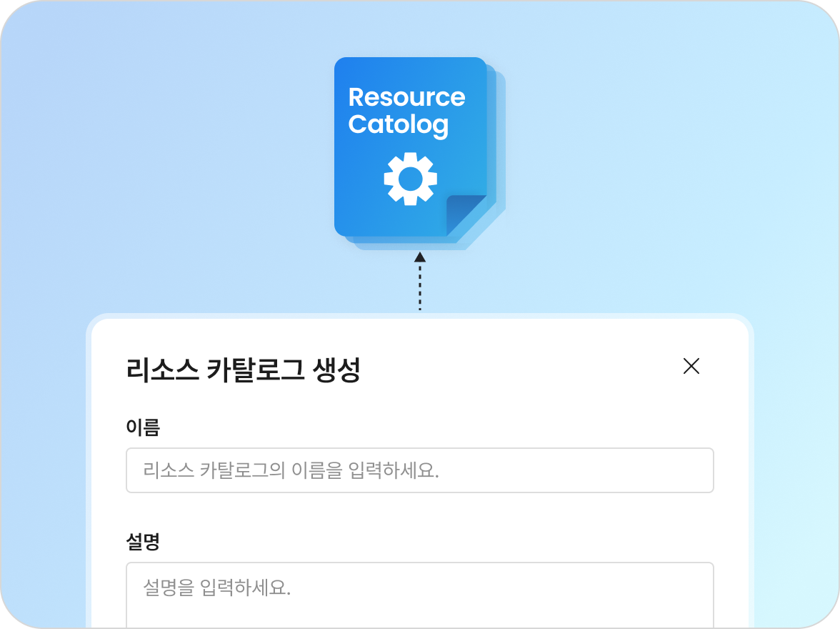The height and width of the screenshot is (629, 840).
Task: Click the word "Catolog" on the blue card
Action: pos(398,124)
